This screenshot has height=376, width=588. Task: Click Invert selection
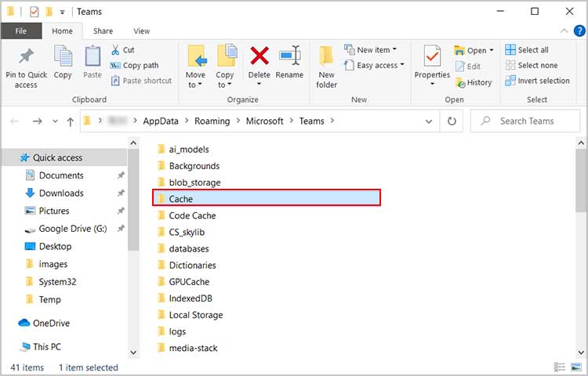pyautogui.click(x=537, y=81)
